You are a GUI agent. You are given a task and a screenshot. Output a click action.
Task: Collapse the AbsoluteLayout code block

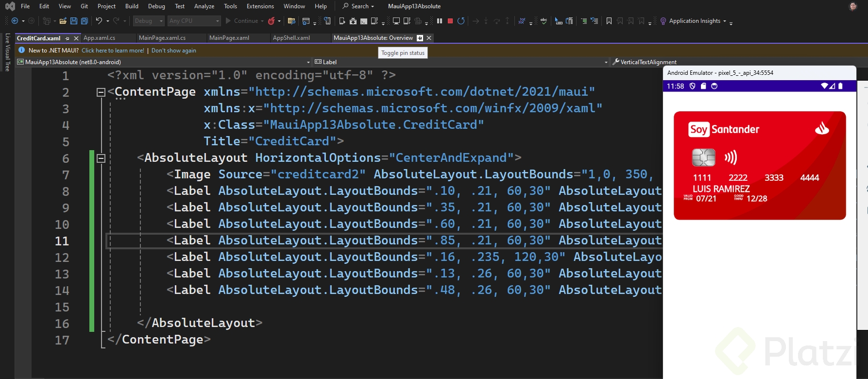[x=101, y=158]
